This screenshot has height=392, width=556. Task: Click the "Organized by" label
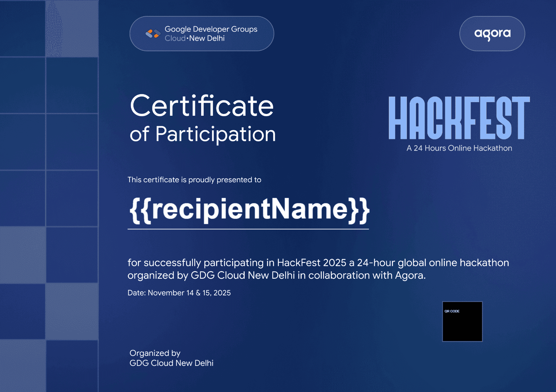[155, 353]
